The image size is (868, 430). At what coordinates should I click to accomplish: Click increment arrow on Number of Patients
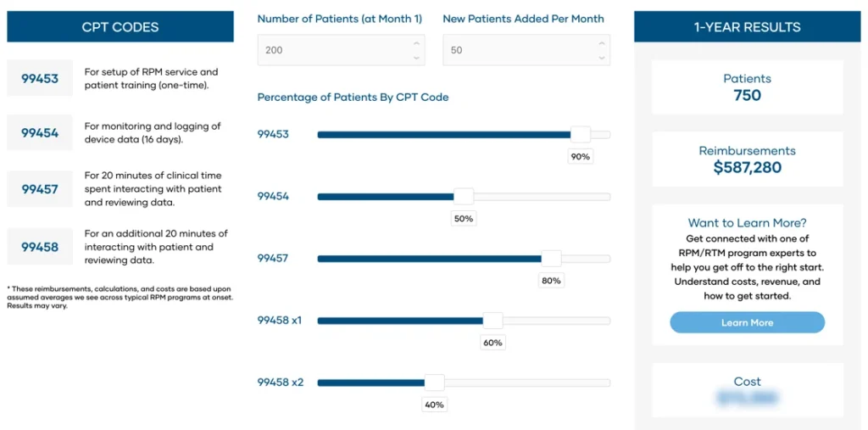[x=415, y=43]
